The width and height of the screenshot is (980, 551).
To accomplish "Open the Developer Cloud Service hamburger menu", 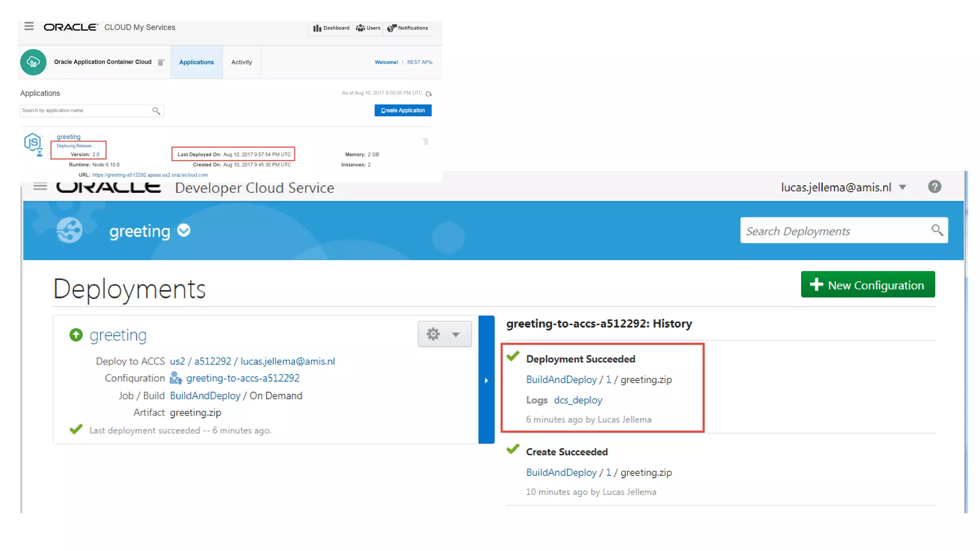I will (x=40, y=187).
